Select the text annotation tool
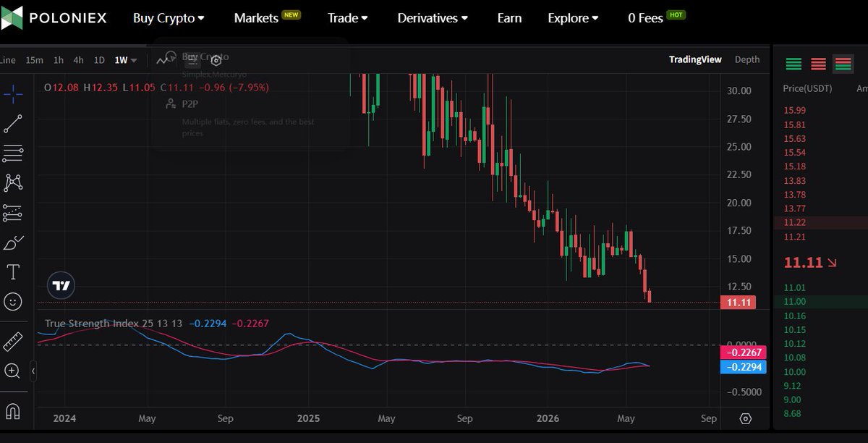 [x=13, y=272]
